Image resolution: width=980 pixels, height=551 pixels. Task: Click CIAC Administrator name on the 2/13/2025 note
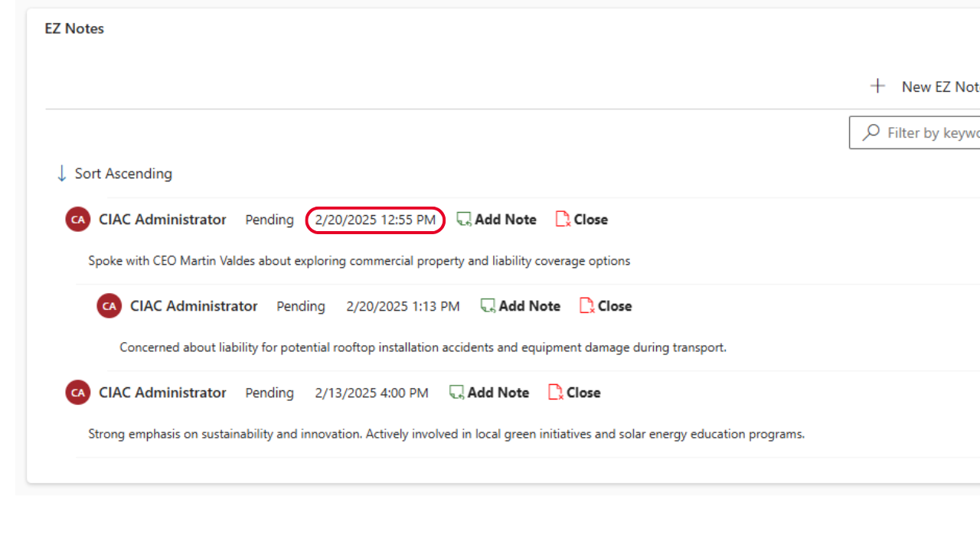pos(162,393)
